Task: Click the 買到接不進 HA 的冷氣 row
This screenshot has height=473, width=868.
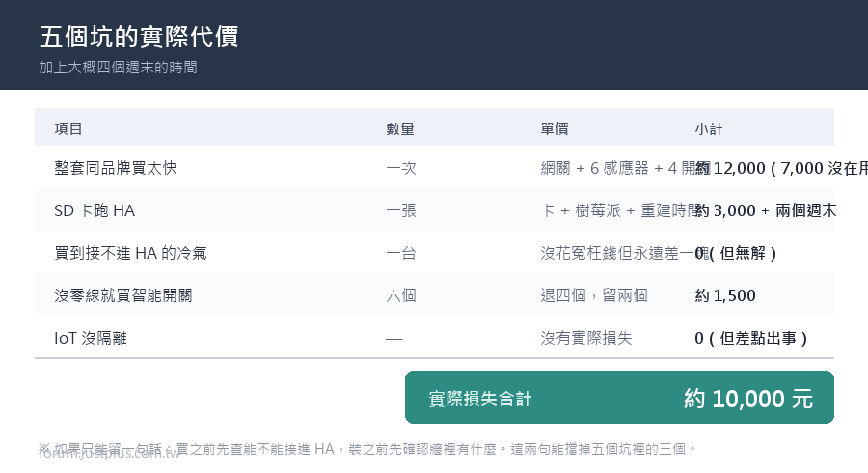Action: pyautogui.click(x=434, y=253)
